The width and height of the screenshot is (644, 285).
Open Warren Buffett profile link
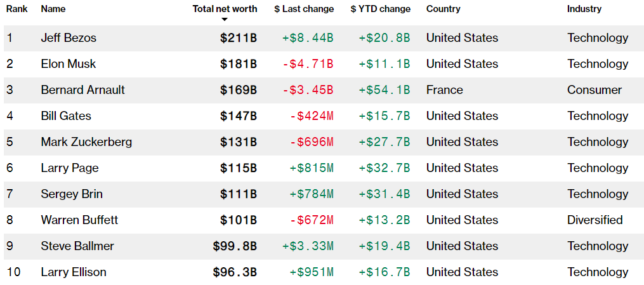point(79,220)
